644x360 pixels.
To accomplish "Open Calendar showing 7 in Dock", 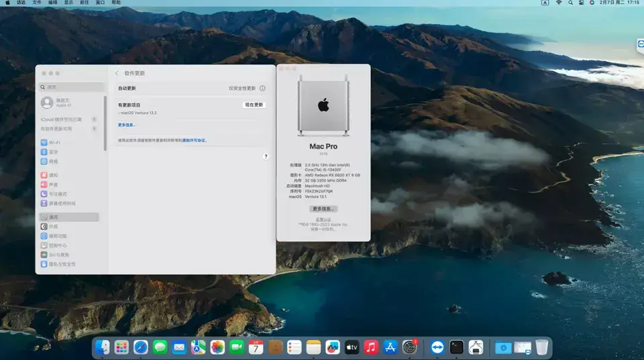I will tap(256, 347).
